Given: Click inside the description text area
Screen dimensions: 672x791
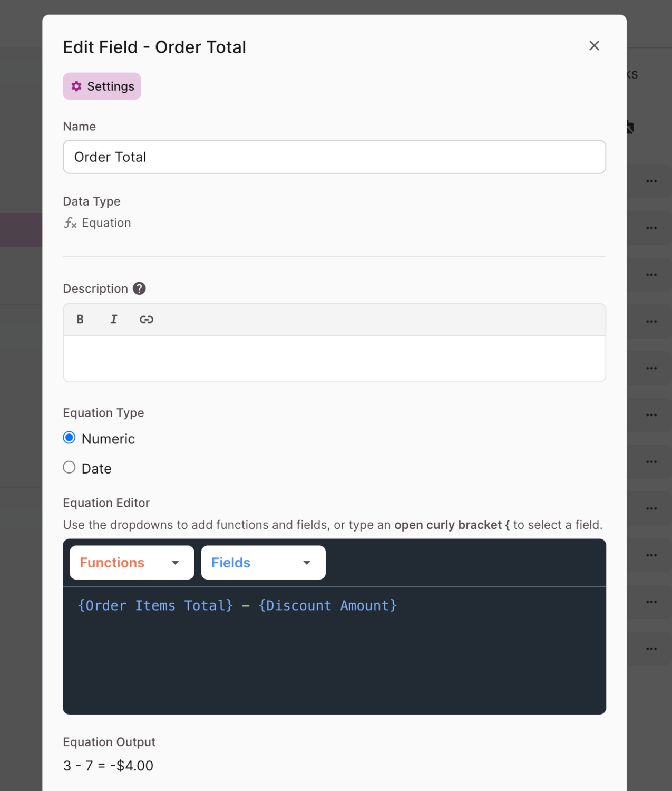Looking at the screenshot, I should coord(334,358).
